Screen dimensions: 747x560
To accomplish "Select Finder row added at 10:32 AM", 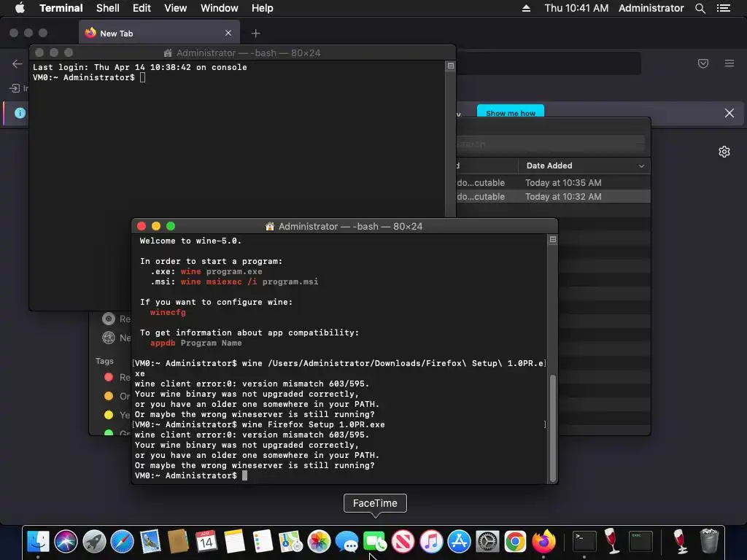I will 553,197.
